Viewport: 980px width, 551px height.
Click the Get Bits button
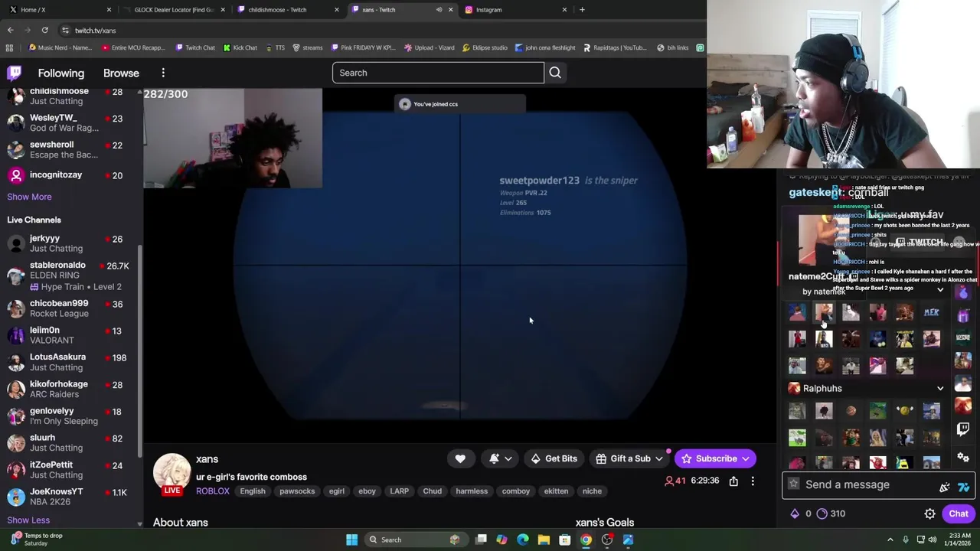[554, 458]
